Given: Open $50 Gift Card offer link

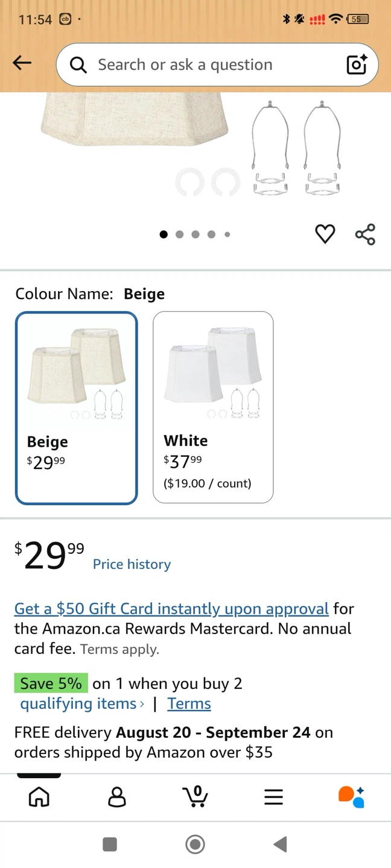Looking at the screenshot, I should pos(171,609).
